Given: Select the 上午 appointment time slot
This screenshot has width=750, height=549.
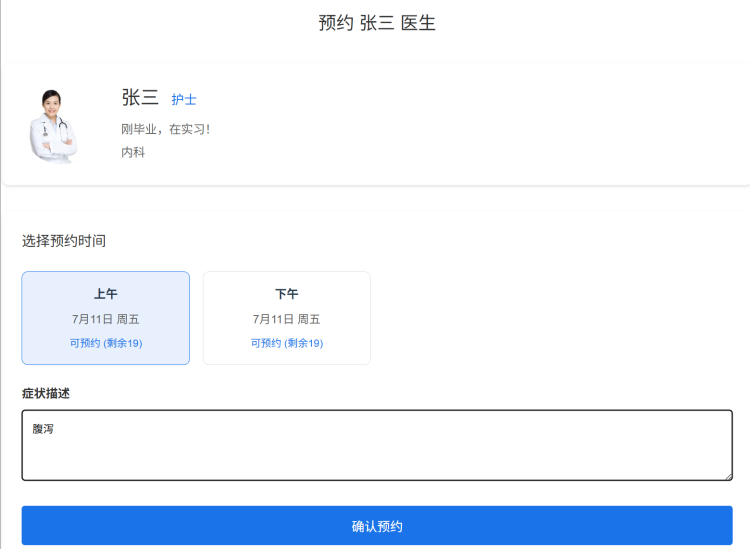Looking at the screenshot, I should (106, 318).
